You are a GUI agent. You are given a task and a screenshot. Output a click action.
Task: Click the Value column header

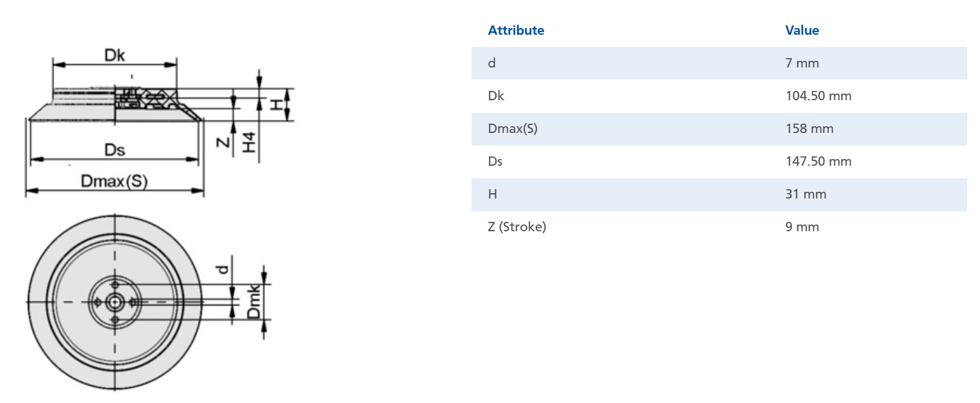tap(802, 30)
